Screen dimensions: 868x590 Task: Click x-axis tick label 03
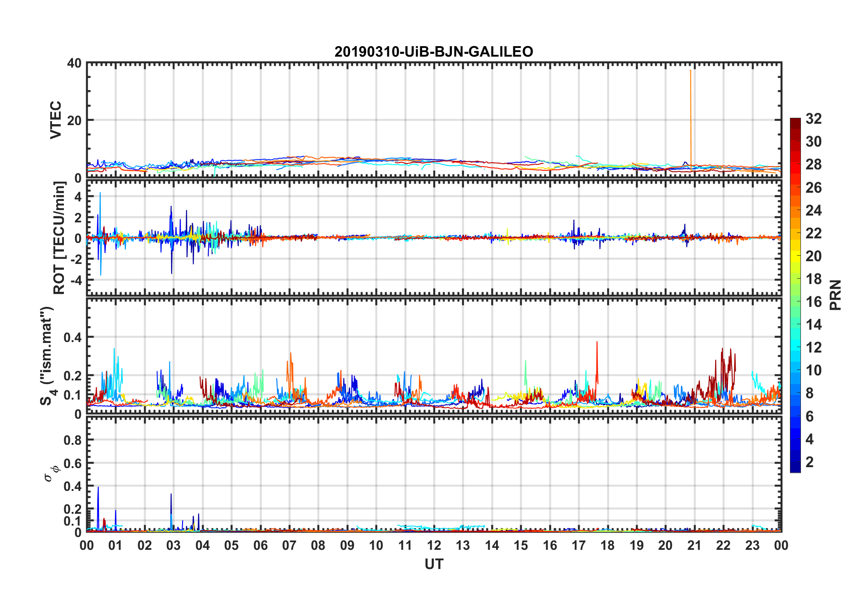pos(173,545)
